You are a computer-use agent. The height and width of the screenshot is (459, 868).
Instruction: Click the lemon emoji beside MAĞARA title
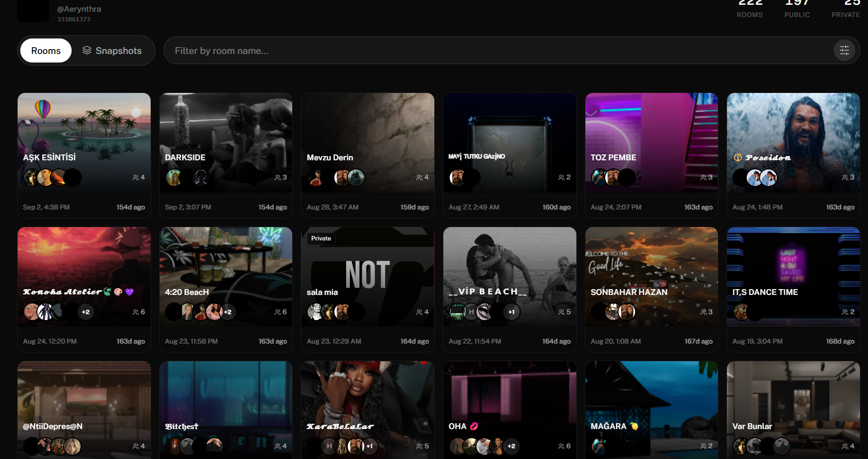tap(634, 426)
